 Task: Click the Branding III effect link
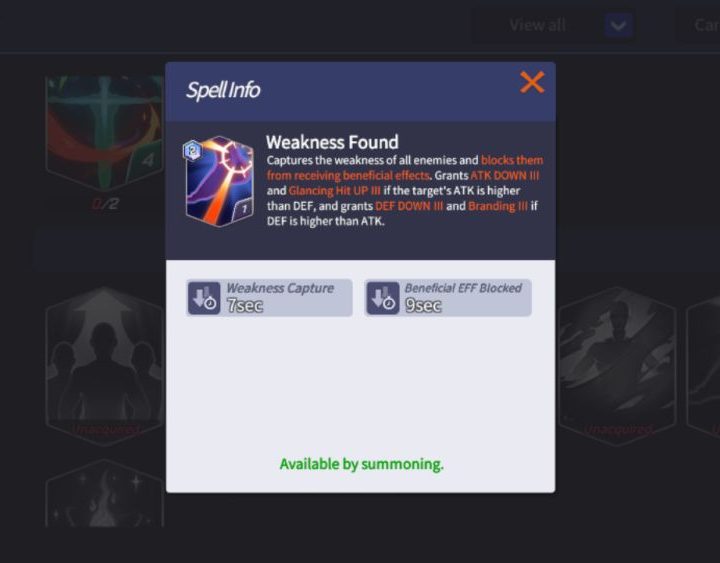[498, 206]
